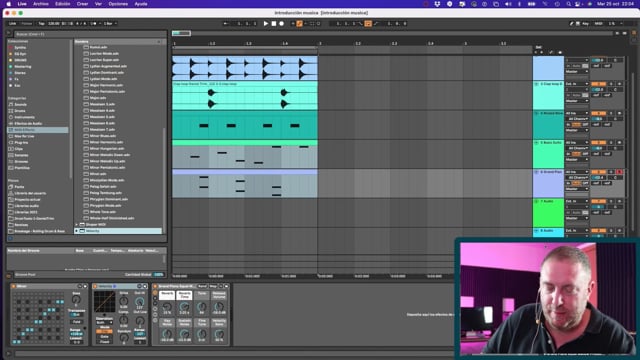640x360 pixels.
Task: Open the Ver menu
Action: [98, 4]
